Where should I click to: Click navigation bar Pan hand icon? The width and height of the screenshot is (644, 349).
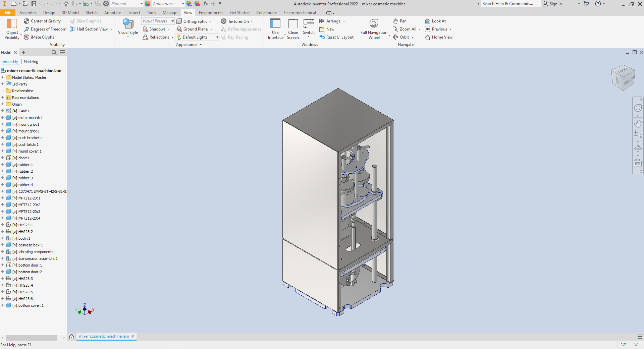638,123
